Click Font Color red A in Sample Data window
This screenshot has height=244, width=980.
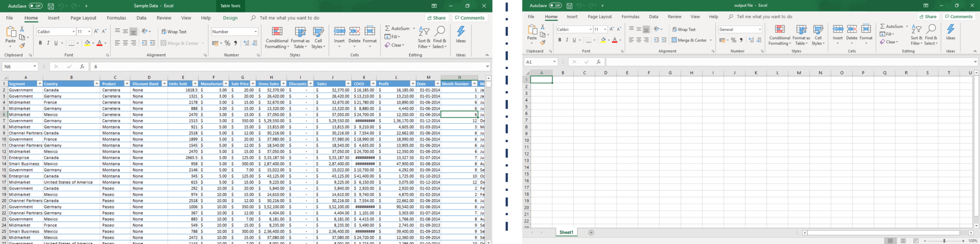(100, 43)
